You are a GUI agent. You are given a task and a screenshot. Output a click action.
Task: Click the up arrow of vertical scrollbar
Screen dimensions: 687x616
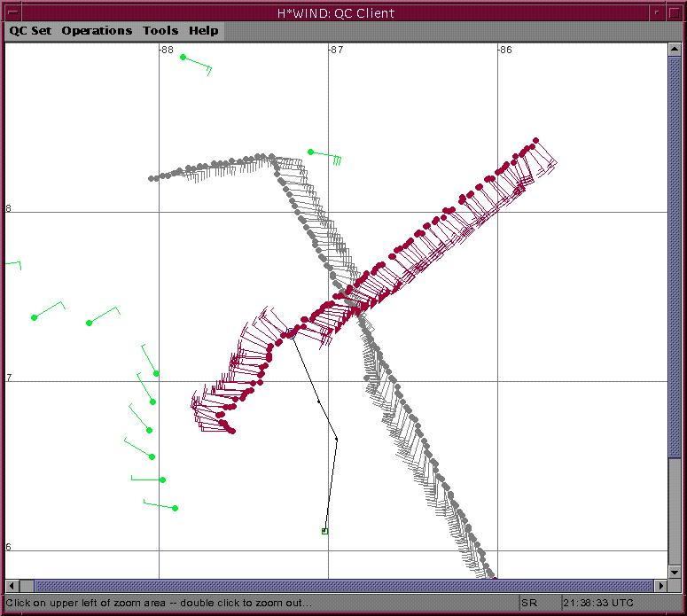tap(674, 50)
